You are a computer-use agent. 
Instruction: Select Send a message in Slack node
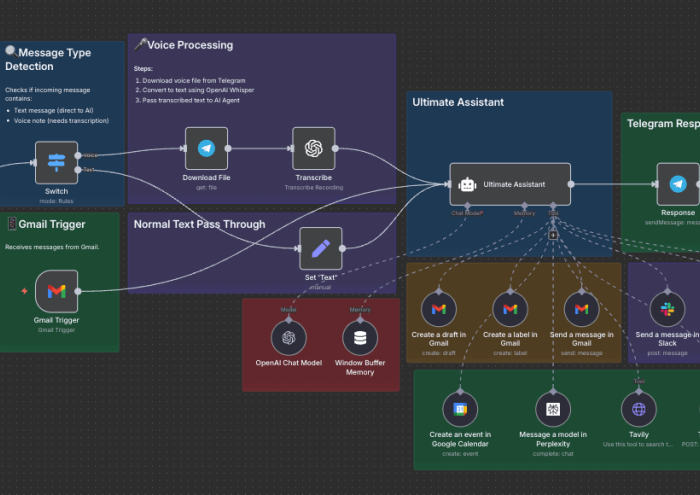pyautogui.click(x=667, y=309)
